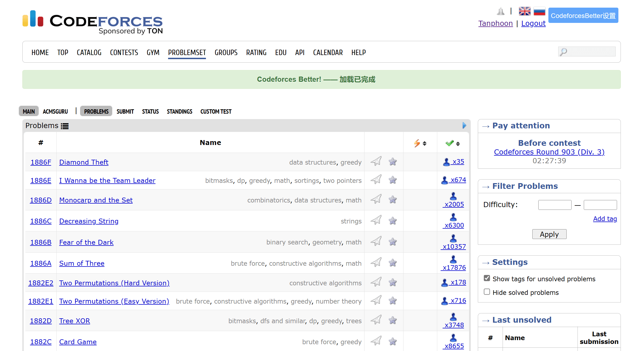Focus the minimum difficulty field
644x351 pixels.
(555, 205)
